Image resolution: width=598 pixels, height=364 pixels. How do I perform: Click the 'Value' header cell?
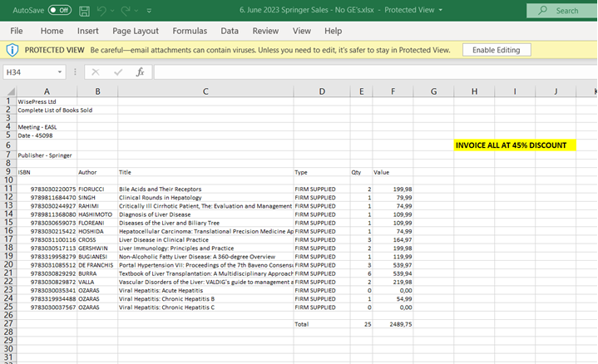[x=393, y=172]
